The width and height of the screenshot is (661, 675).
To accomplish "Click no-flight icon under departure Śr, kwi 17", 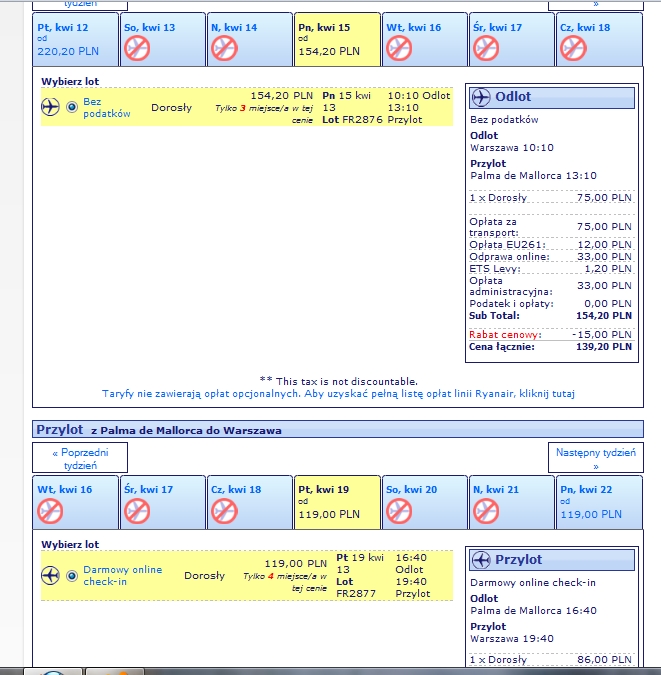I will pyautogui.click(x=486, y=48).
